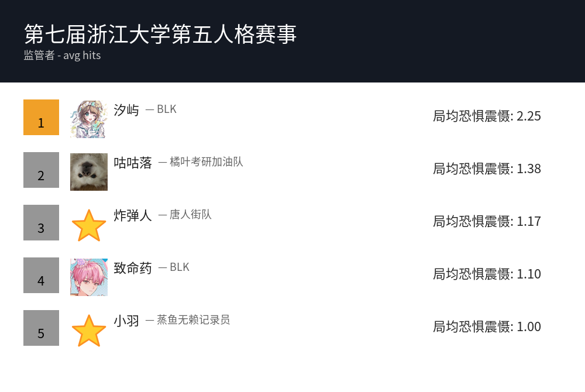
Task: Select player name 致命药
Action: pos(133,268)
